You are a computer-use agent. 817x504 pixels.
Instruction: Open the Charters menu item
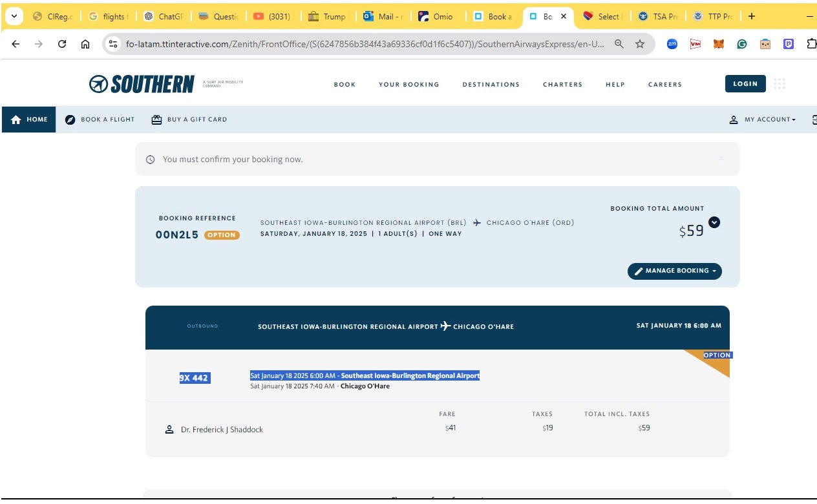(562, 85)
